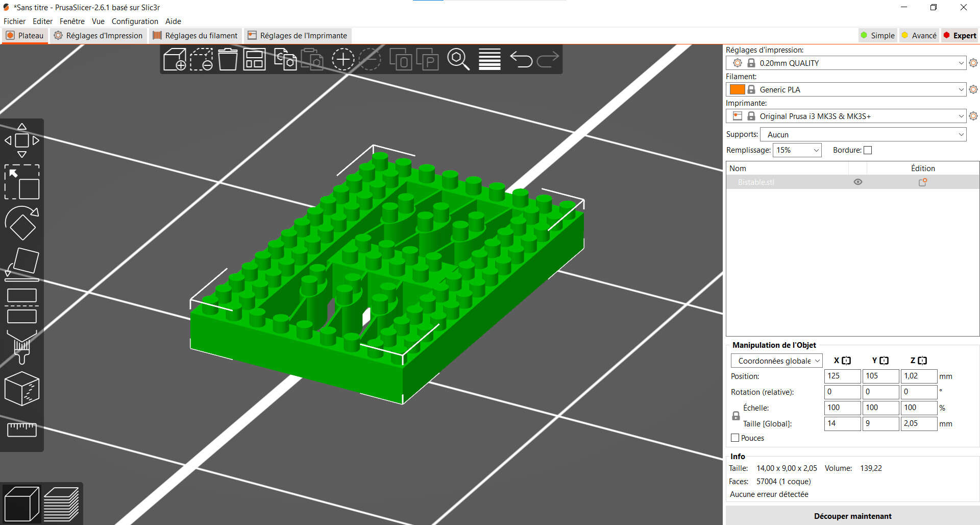Click the Découper maintenant button
Viewport: 980px width, 525px height.
coord(852,516)
